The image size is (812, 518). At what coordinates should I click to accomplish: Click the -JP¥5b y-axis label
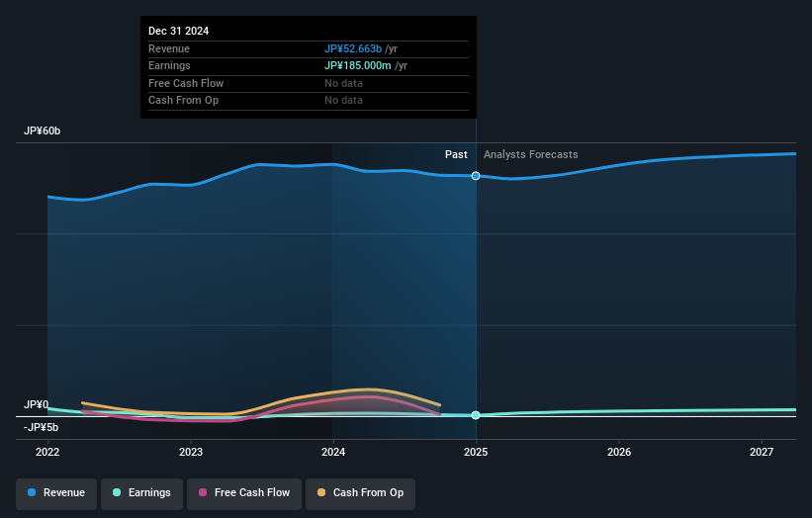(x=41, y=427)
